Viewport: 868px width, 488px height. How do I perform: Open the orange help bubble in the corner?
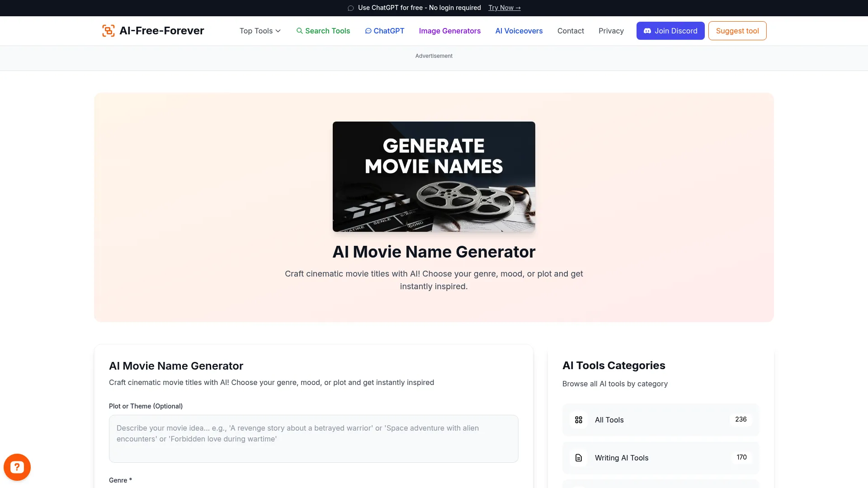coord(17,467)
